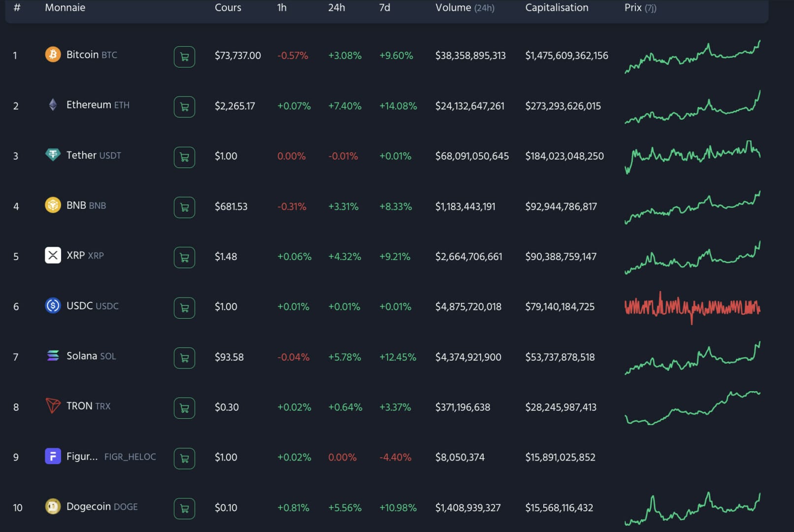The width and height of the screenshot is (794, 532).
Task: Click the red USDC 7-day price chart
Action: pyautogui.click(x=692, y=307)
